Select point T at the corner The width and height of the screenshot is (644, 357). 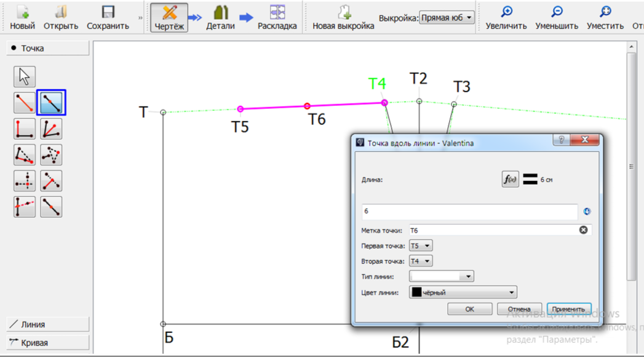pyautogui.click(x=163, y=112)
